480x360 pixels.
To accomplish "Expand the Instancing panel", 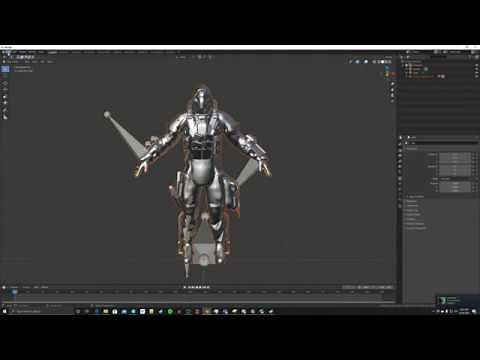I will (x=412, y=210).
